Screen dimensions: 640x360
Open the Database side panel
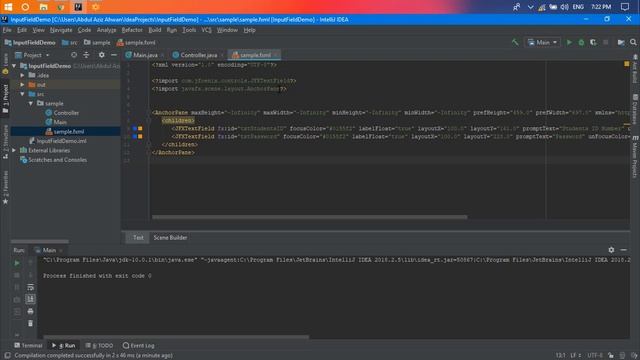pos(635,109)
